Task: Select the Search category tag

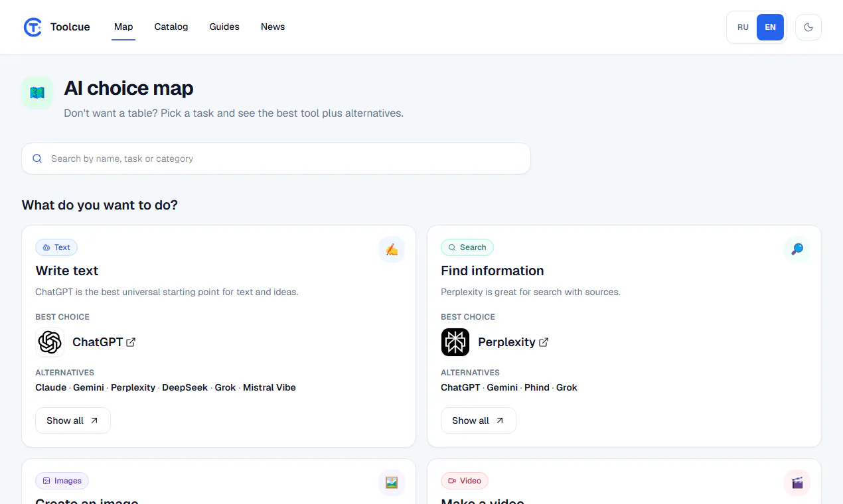Action: (467, 247)
